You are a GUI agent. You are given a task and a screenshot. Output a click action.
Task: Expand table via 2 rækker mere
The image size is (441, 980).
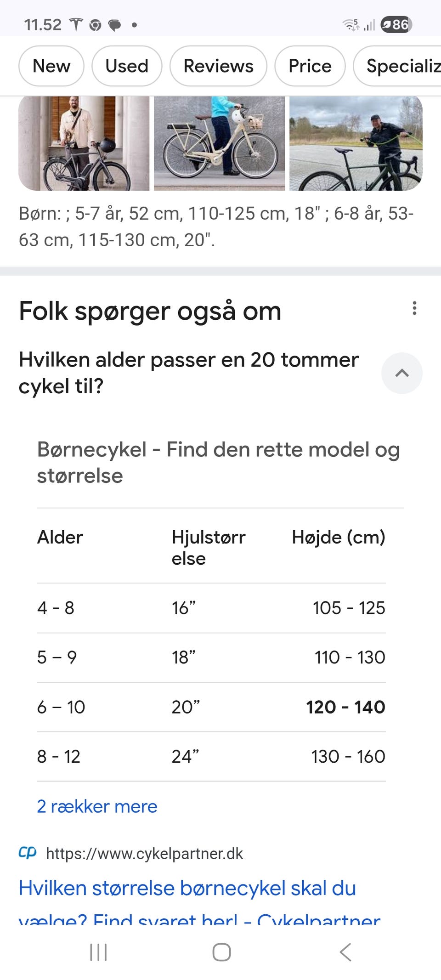[x=97, y=806]
